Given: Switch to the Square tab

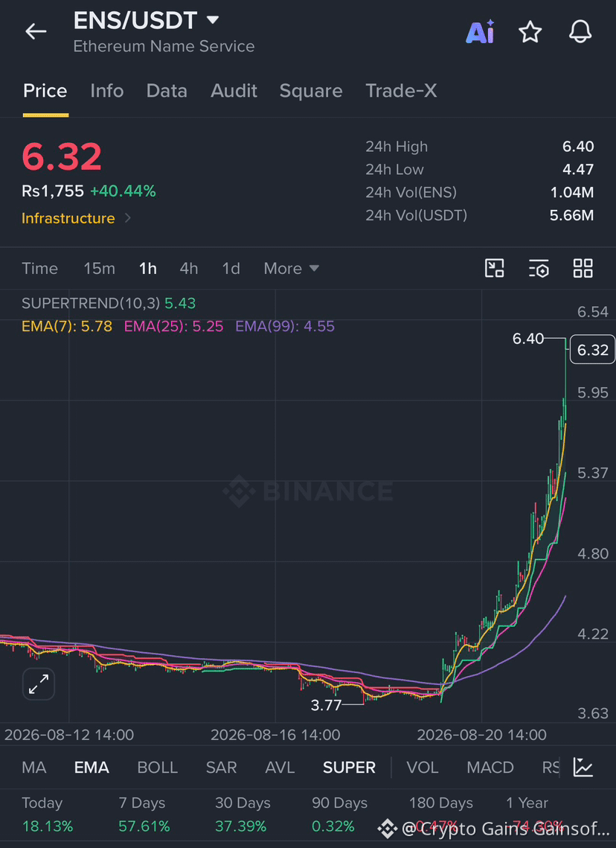Looking at the screenshot, I should [x=311, y=91].
